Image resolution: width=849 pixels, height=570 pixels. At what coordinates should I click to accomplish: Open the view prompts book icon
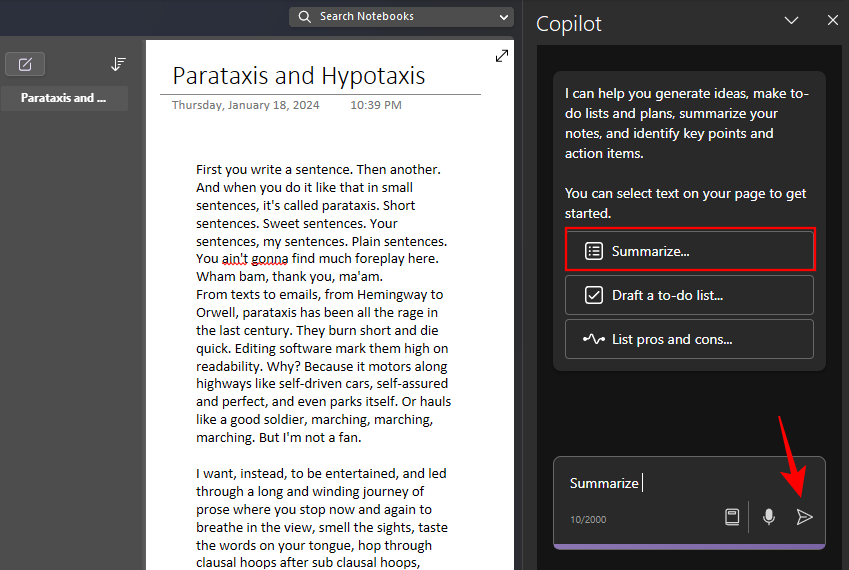[732, 517]
